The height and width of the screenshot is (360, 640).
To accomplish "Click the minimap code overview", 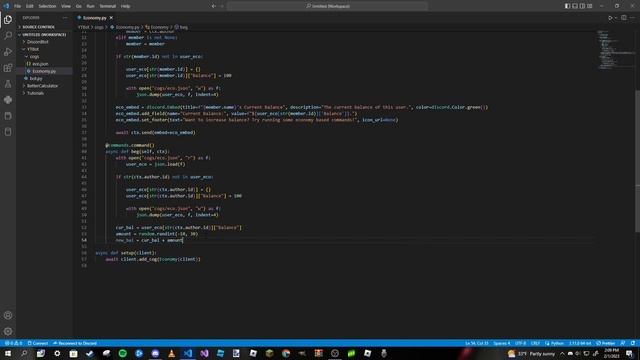I will point(616,49).
